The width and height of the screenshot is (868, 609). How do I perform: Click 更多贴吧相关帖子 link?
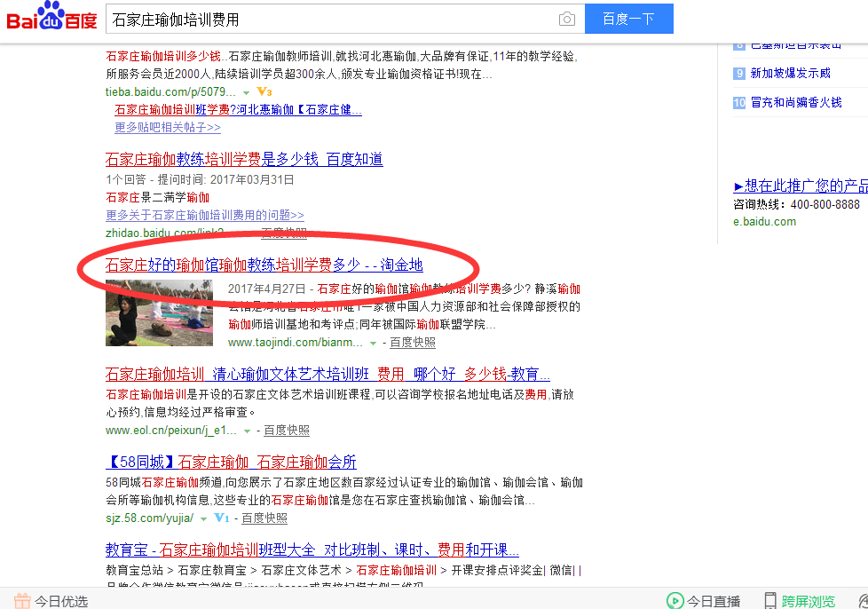(x=168, y=128)
